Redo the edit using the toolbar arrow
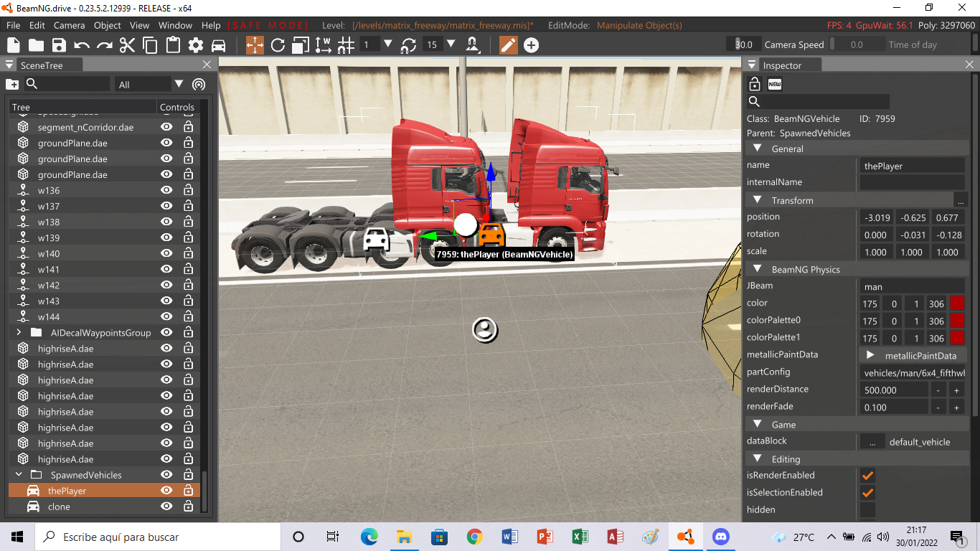 tap(105, 45)
